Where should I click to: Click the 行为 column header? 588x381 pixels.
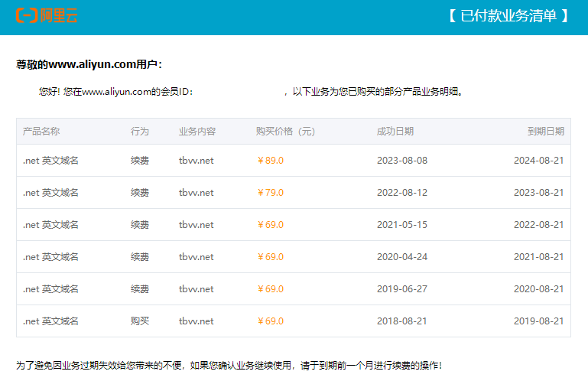pos(139,132)
